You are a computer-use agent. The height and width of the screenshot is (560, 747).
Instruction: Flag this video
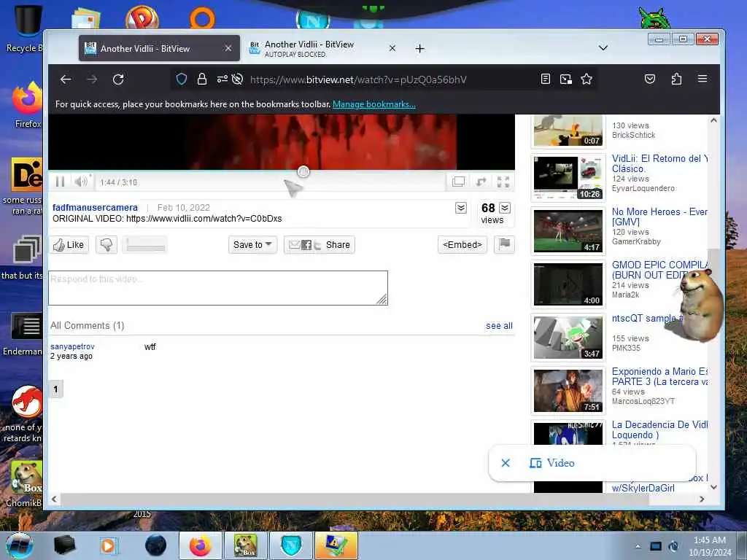point(505,245)
